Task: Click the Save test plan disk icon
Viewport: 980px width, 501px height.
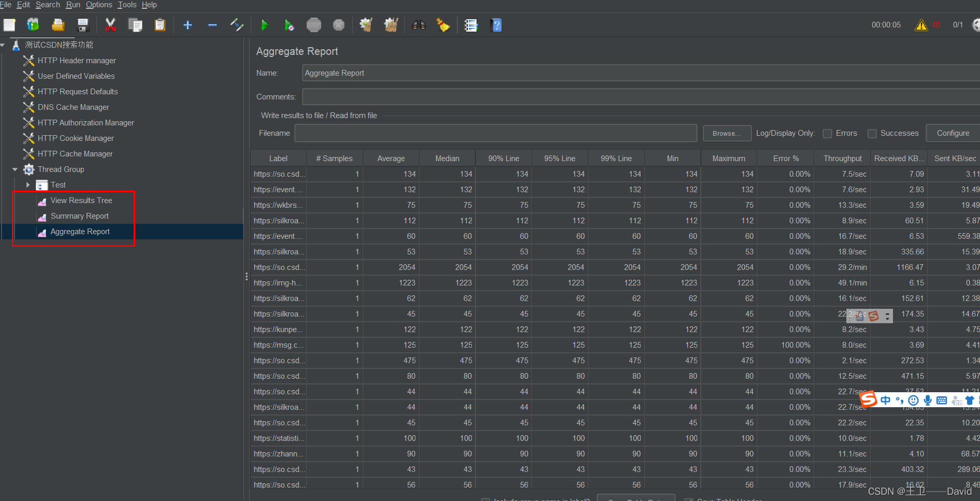Action: pos(83,25)
